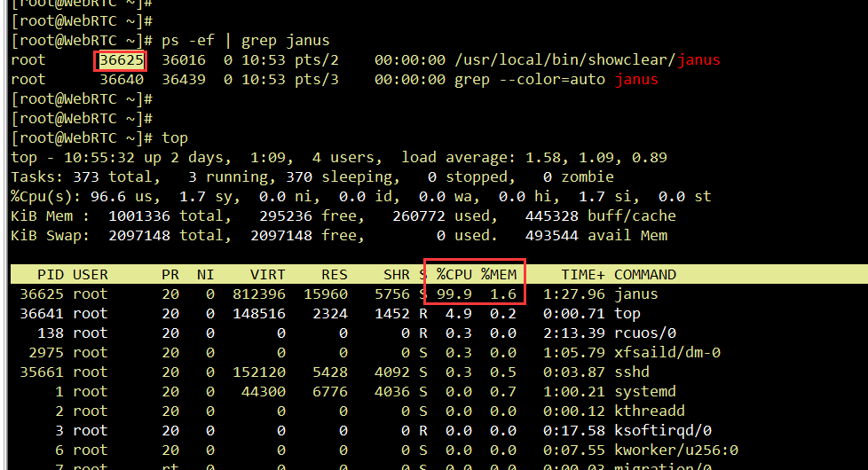The height and width of the screenshot is (470, 868).
Task: Click the COMMAND column header
Action: coord(645,274)
